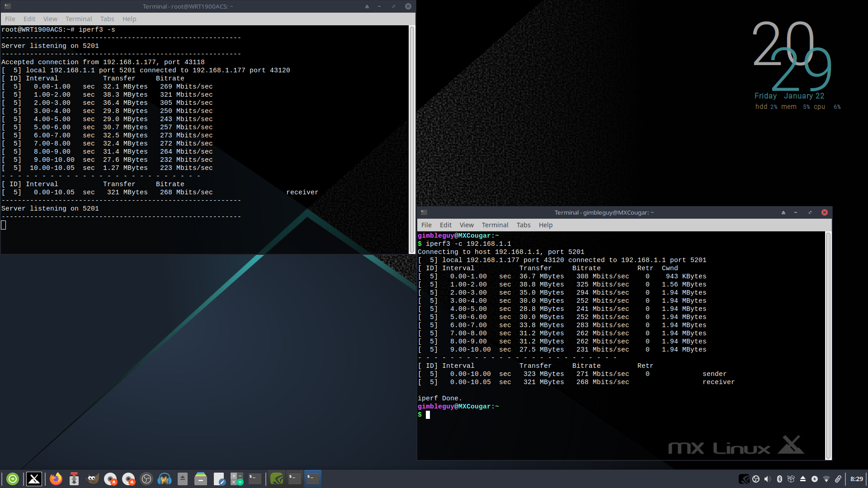The image size is (868, 488).
Task: Click the eject removable media tray icon
Action: coord(803,479)
